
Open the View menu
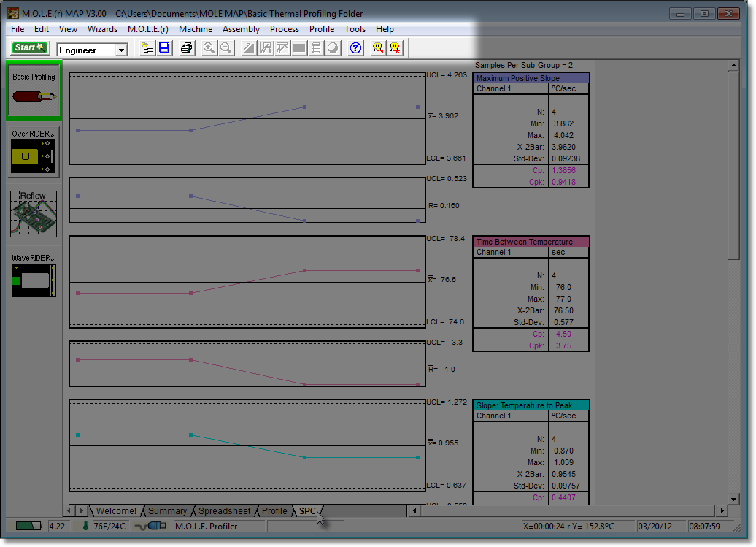click(68, 29)
